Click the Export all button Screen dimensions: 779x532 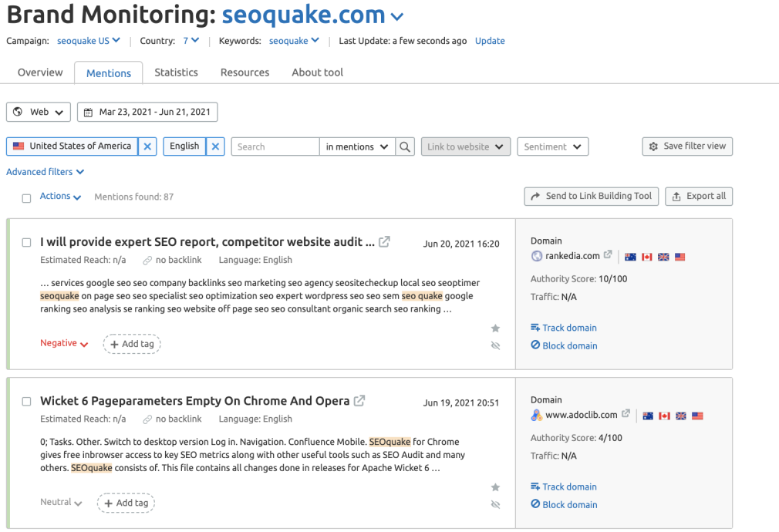point(699,196)
